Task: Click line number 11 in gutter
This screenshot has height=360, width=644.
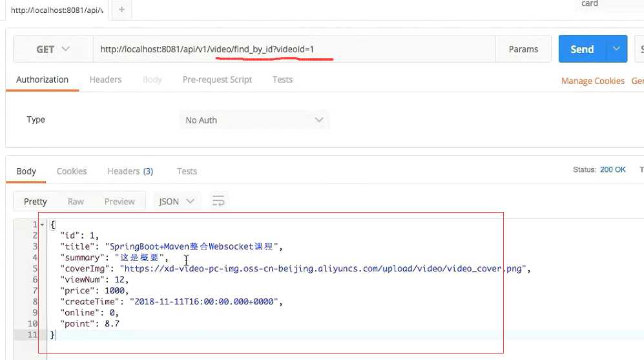Action: coord(32,335)
